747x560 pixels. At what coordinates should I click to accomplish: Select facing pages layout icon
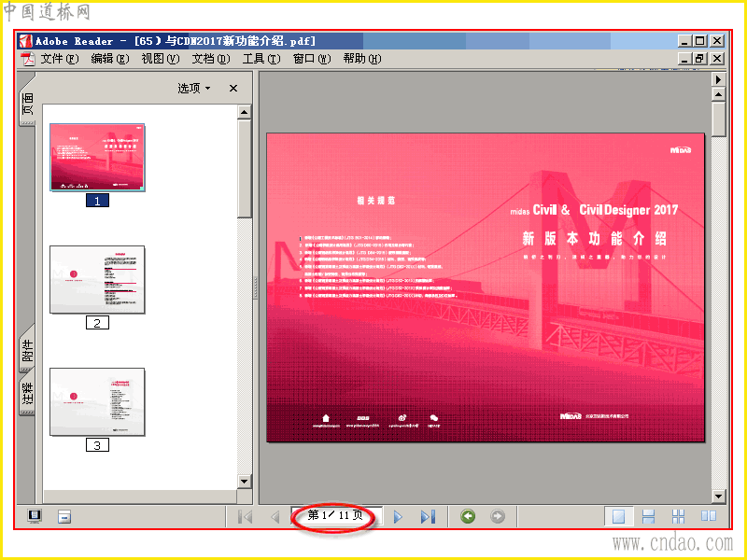point(709,516)
